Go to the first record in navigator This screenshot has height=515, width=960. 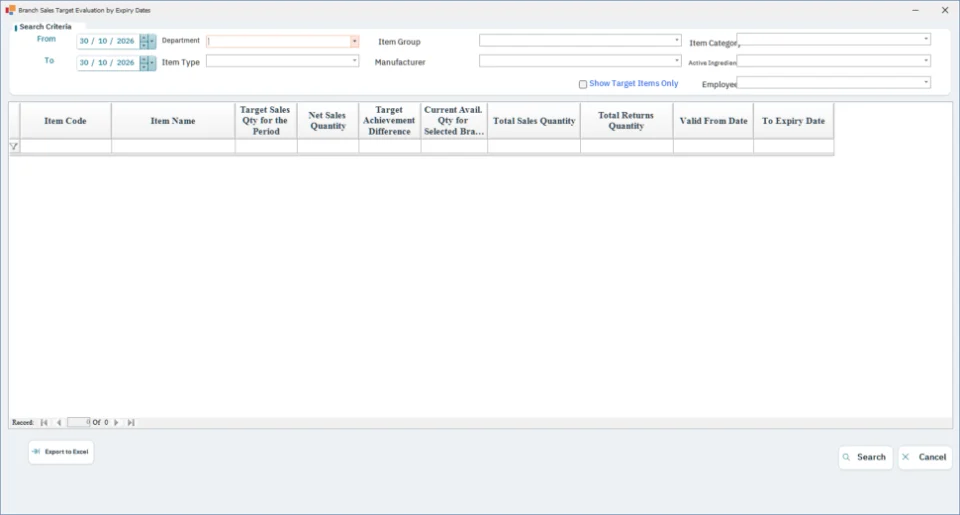click(x=44, y=423)
